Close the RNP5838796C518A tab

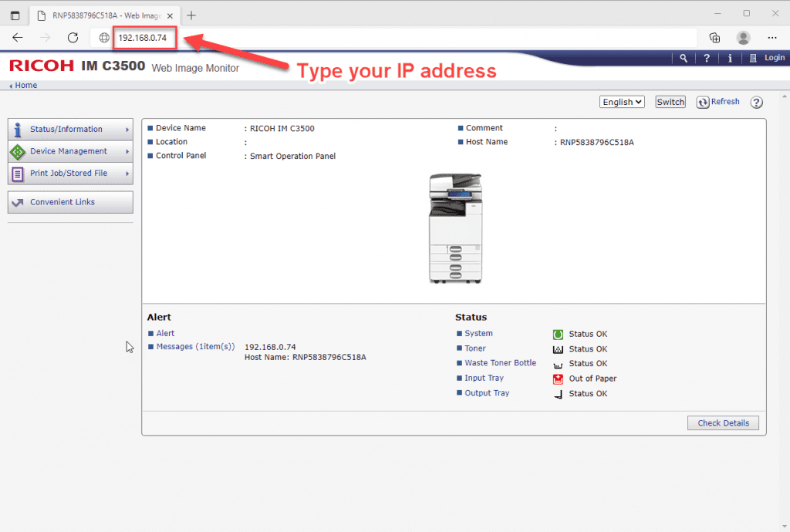click(170, 15)
